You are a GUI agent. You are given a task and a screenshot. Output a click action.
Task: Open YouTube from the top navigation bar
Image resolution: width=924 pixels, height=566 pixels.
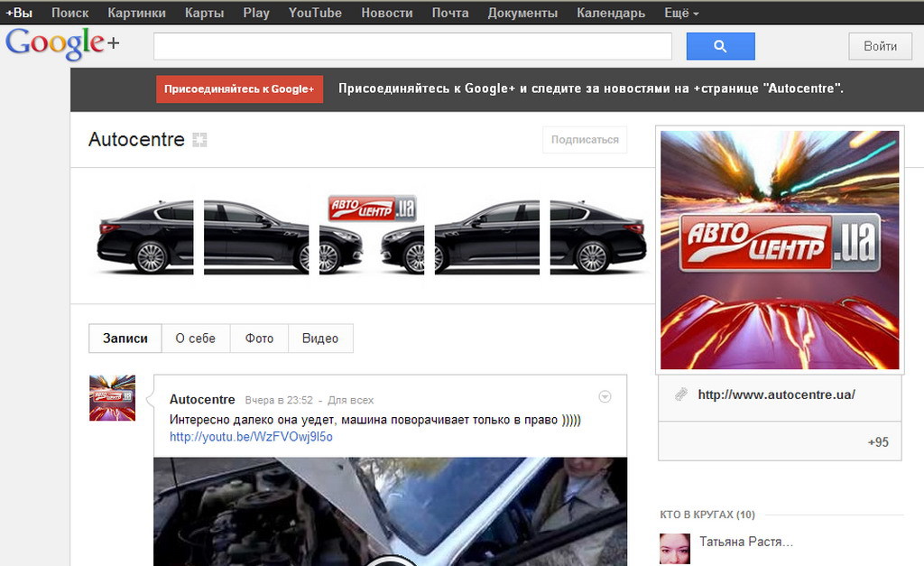tap(315, 13)
